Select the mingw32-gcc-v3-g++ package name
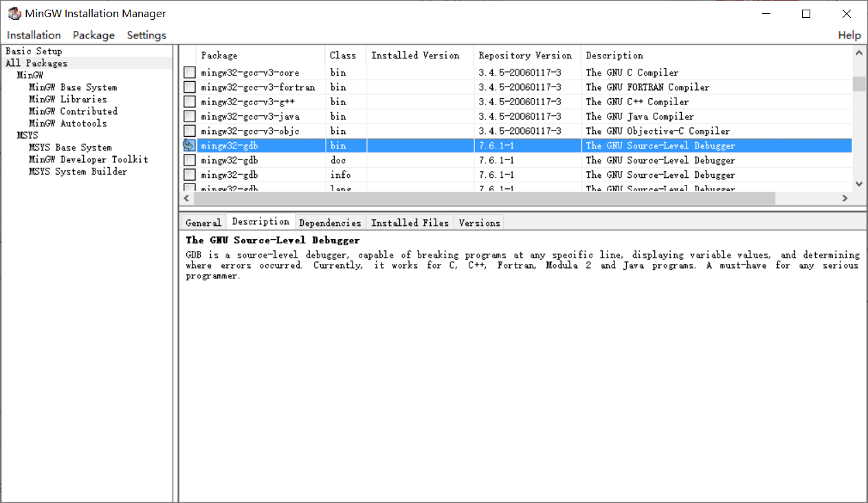The image size is (868, 503). click(x=247, y=102)
